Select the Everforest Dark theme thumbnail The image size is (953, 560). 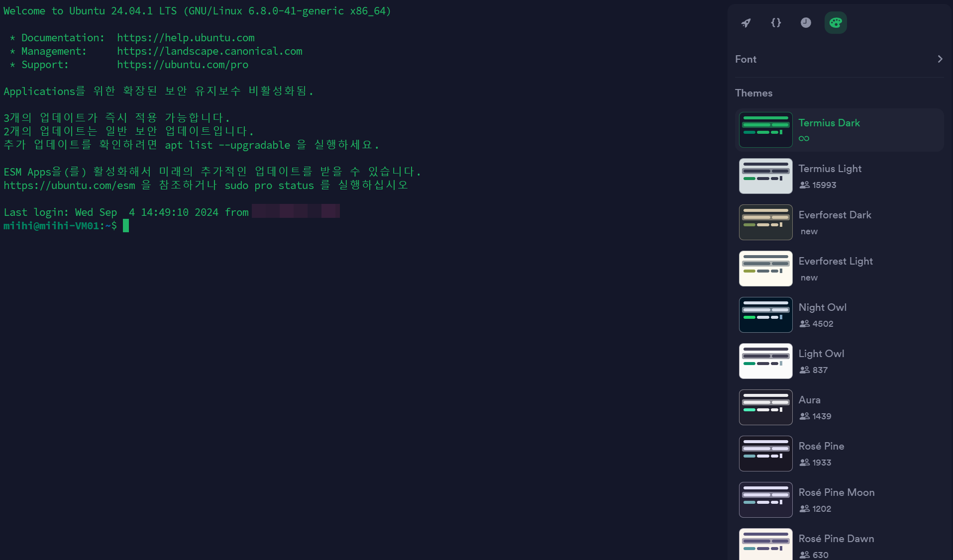point(766,222)
